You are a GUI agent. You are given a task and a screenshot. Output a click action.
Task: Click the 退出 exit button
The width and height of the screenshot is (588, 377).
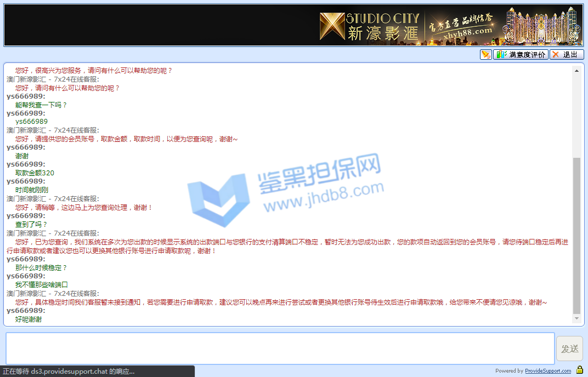(567, 55)
